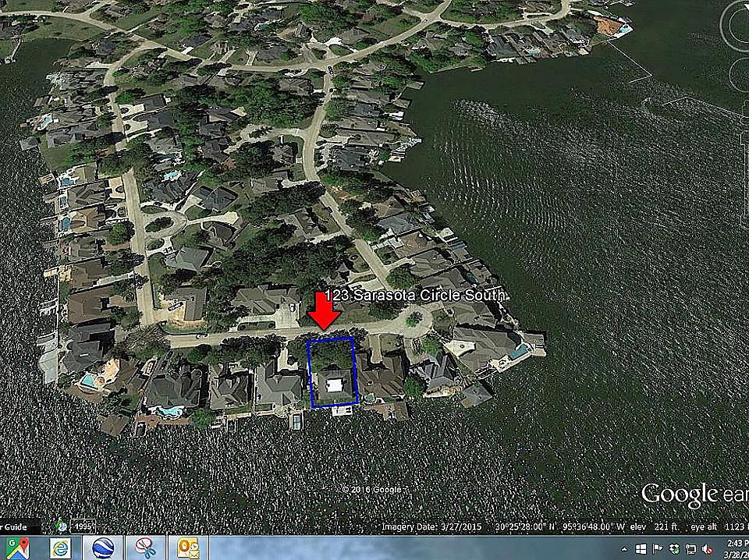Open the Action Center flag icon
This screenshot has height=560, width=749.
click(658, 548)
